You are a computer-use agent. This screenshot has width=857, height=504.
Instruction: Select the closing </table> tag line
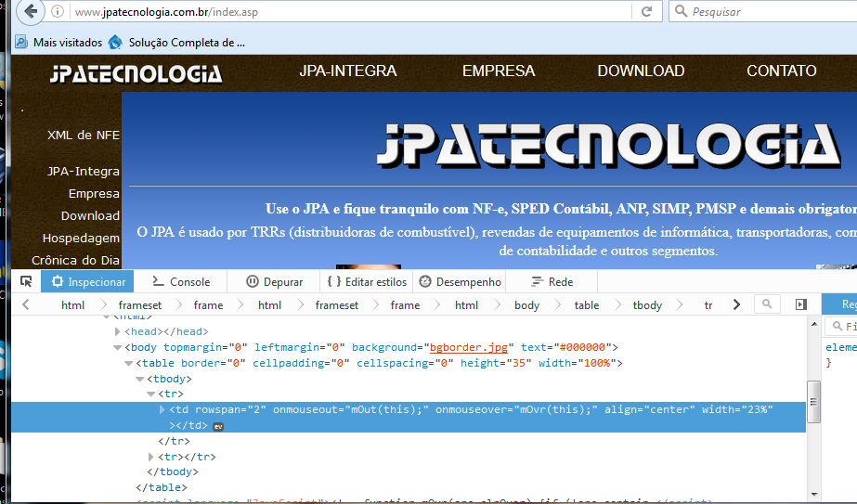point(162,487)
